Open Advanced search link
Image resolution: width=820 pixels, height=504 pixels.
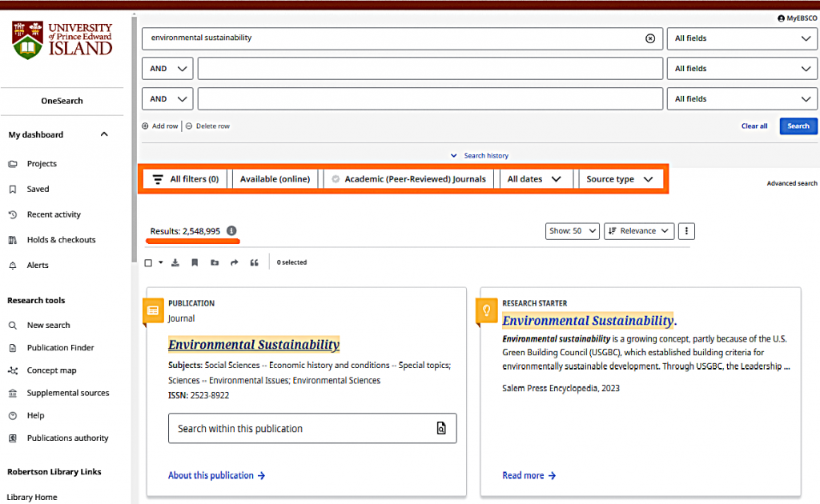coord(792,183)
